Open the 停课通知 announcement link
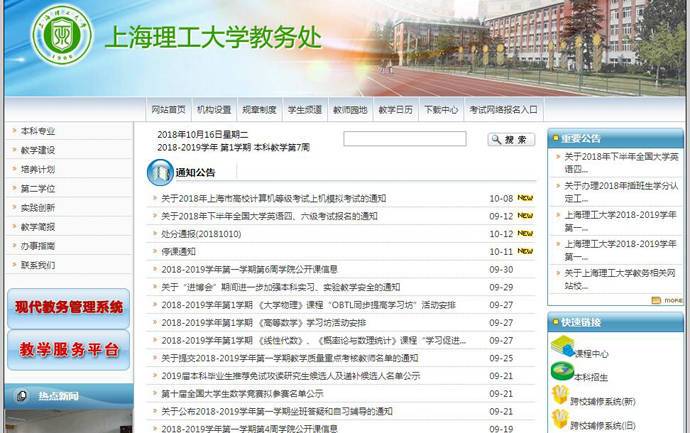 point(179,251)
